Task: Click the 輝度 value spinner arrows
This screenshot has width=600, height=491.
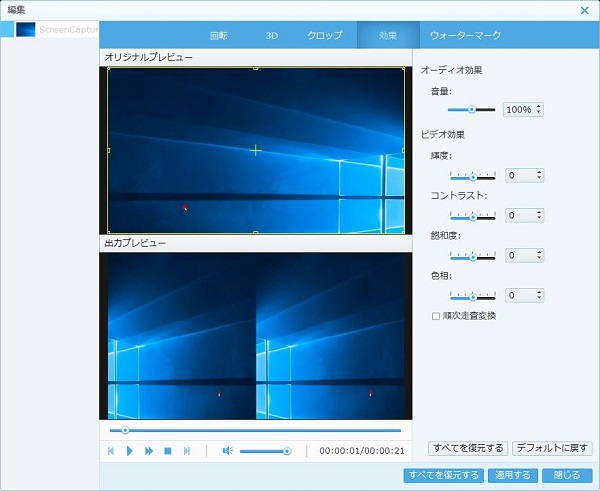Action: pyautogui.click(x=539, y=175)
